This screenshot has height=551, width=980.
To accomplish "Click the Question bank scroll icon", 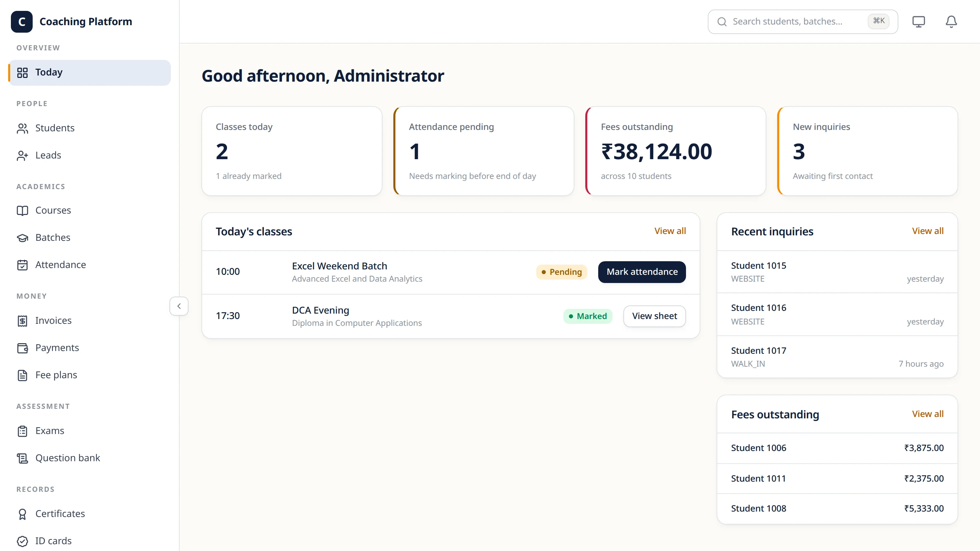I will [22, 458].
